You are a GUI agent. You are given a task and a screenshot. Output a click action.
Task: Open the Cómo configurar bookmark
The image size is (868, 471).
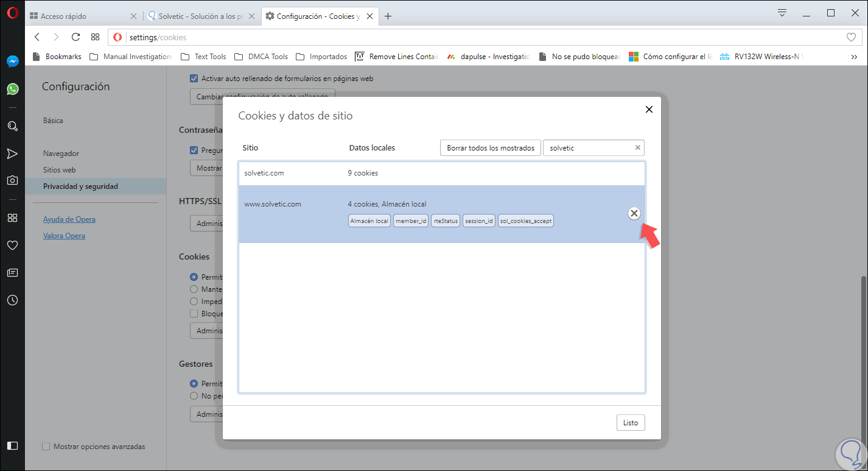pyautogui.click(x=671, y=57)
